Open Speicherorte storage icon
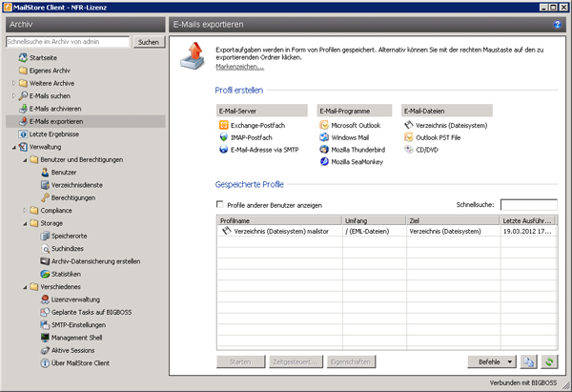 click(45, 236)
